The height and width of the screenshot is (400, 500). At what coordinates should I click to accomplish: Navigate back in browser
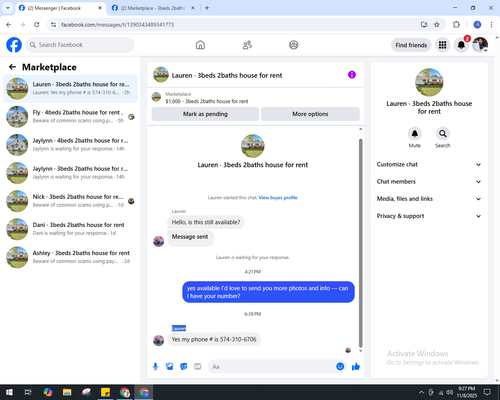point(9,25)
